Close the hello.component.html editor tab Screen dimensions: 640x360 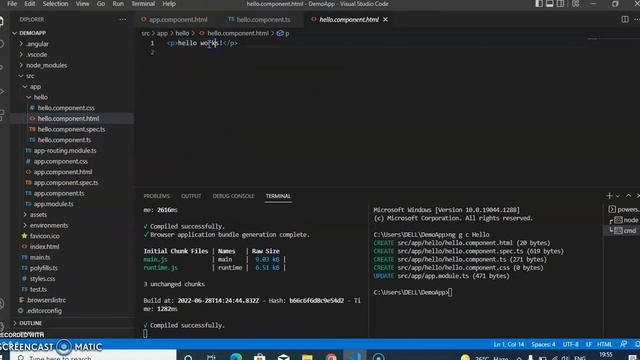click(385, 20)
